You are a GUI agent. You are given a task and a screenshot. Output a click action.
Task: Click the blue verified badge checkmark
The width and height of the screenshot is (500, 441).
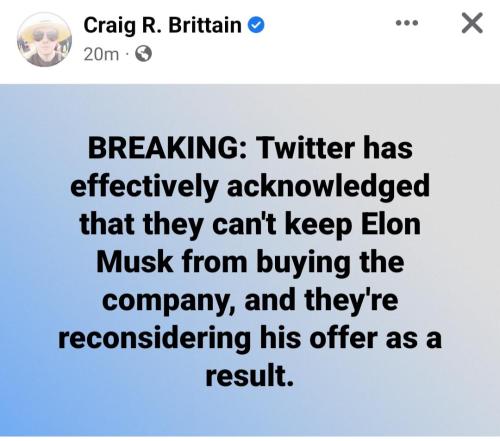(x=256, y=25)
